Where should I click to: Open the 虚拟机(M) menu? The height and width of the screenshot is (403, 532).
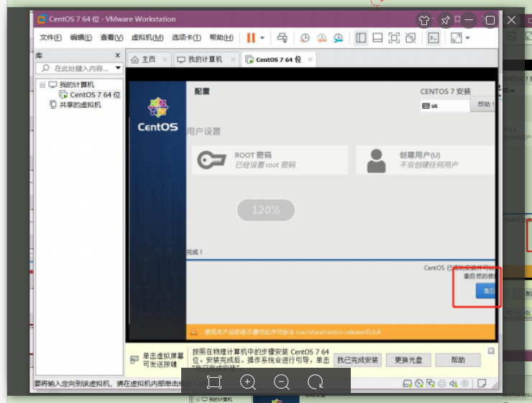147,37
